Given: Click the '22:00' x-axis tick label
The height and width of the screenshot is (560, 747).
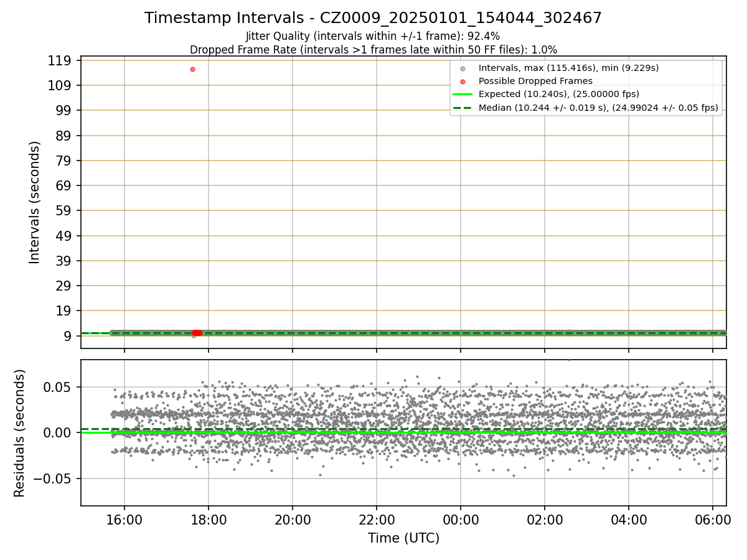Looking at the screenshot, I should coord(377,520).
